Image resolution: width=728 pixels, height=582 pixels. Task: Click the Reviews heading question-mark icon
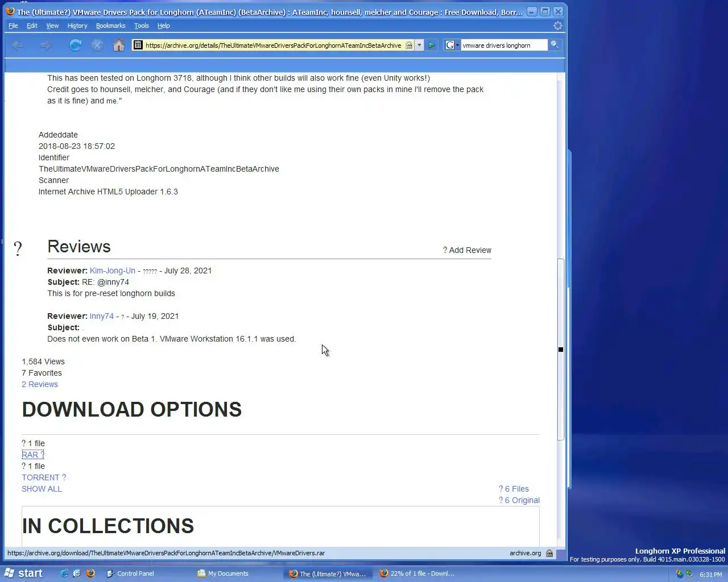point(18,248)
